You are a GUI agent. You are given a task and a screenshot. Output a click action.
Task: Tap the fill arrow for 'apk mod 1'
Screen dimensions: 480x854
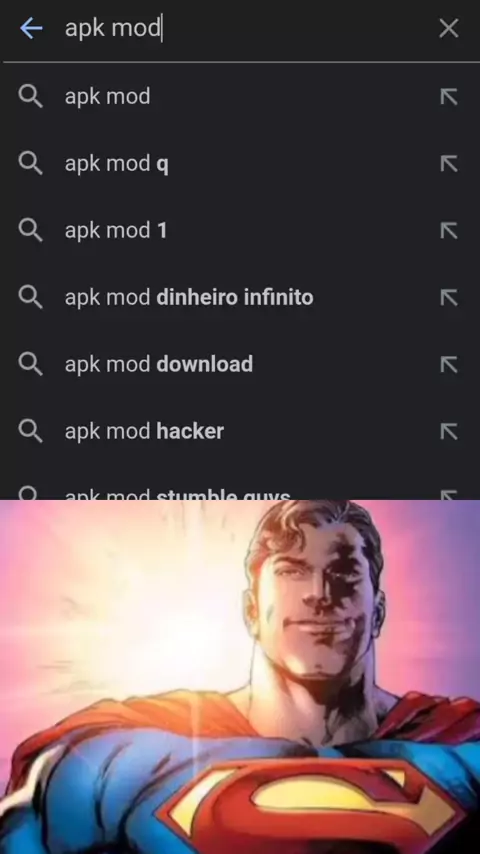click(448, 230)
